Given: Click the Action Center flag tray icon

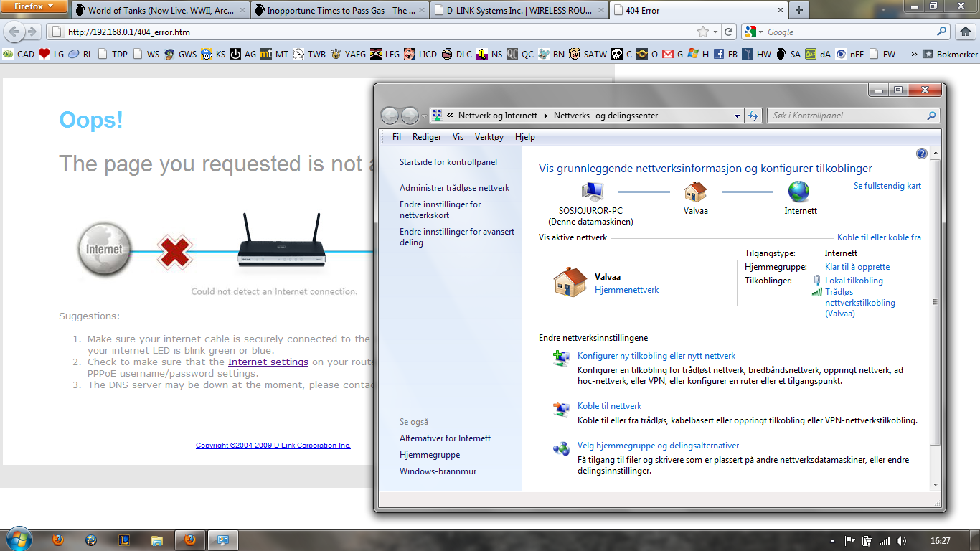Looking at the screenshot, I should (849, 540).
